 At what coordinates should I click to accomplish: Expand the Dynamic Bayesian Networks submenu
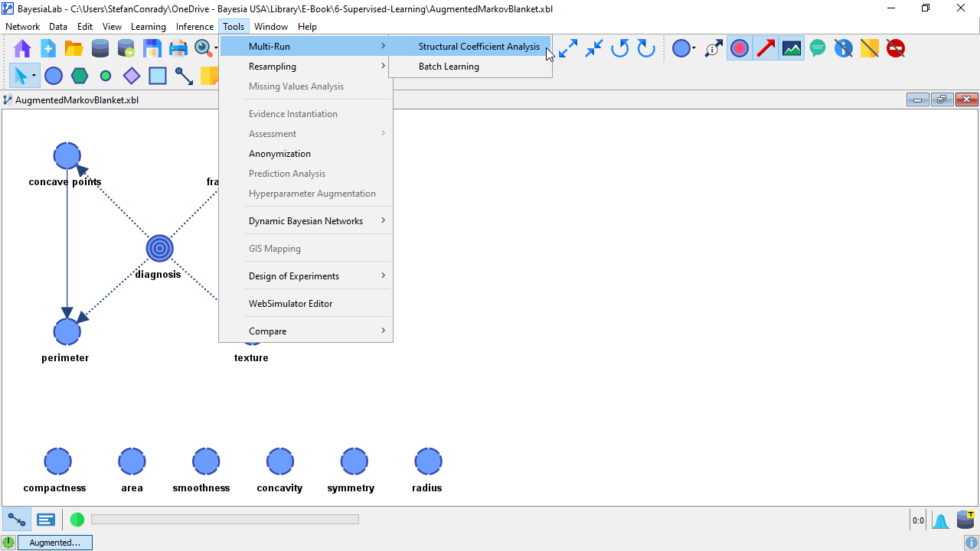(x=305, y=221)
